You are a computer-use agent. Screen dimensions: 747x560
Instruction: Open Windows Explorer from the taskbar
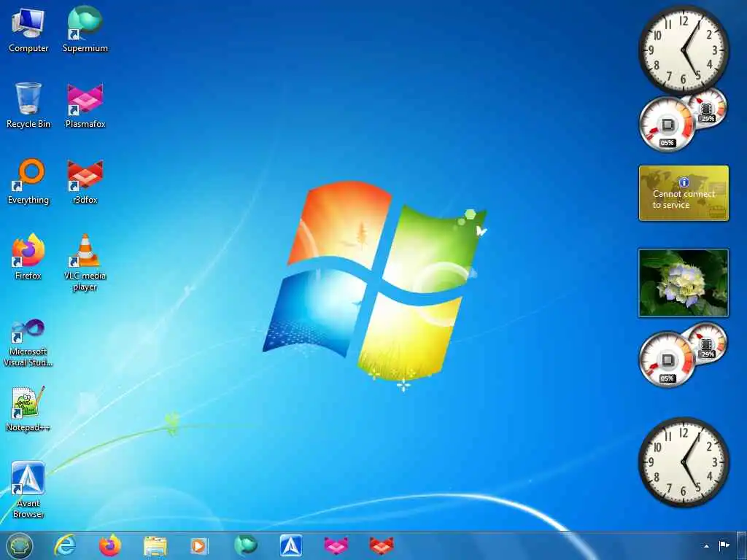click(x=155, y=546)
